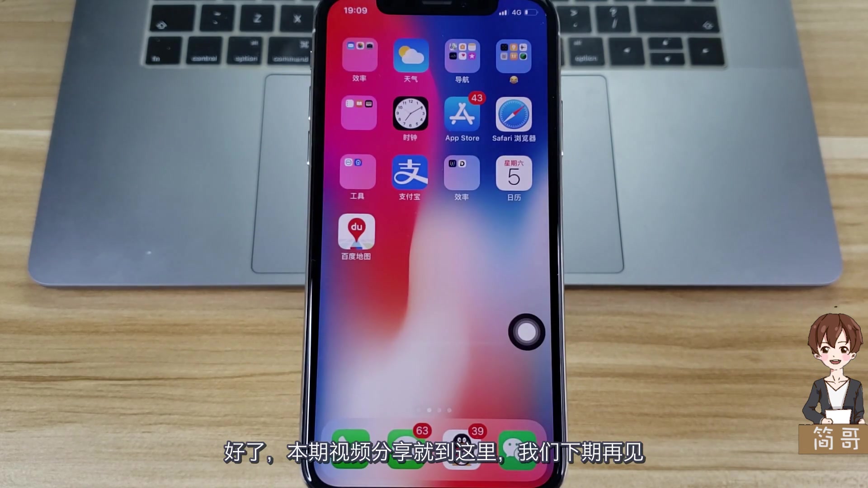This screenshot has height=488, width=868.
Task: Open App Store
Action: click(x=462, y=114)
